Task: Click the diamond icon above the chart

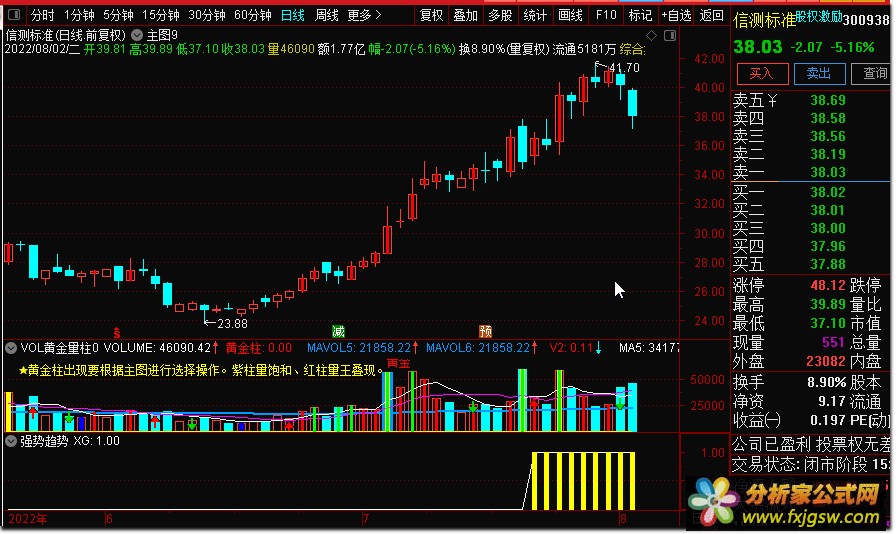Action: point(651,35)
